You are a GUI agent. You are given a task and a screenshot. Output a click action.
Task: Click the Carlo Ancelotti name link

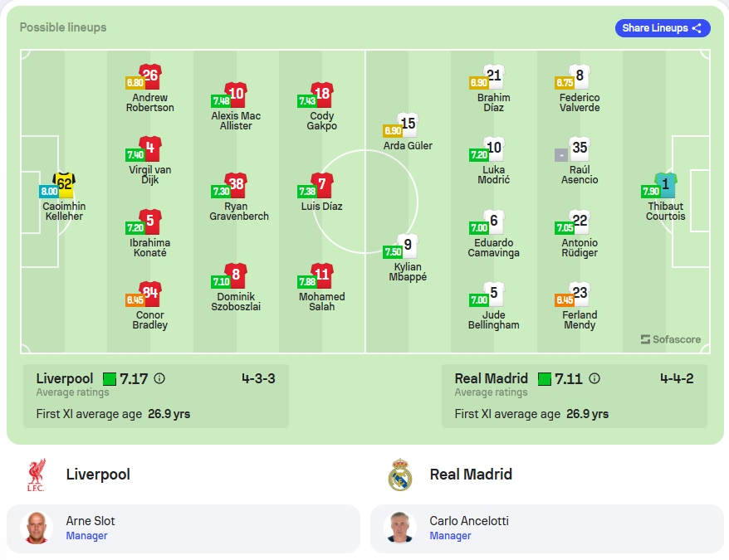468,521
